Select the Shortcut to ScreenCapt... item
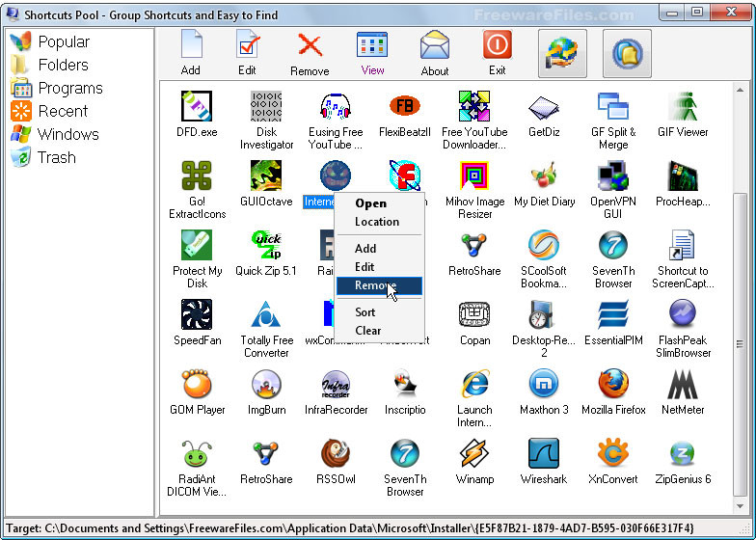Image resolution: width=756 pixels, height=540 pixels. click(x=683, y=259)
